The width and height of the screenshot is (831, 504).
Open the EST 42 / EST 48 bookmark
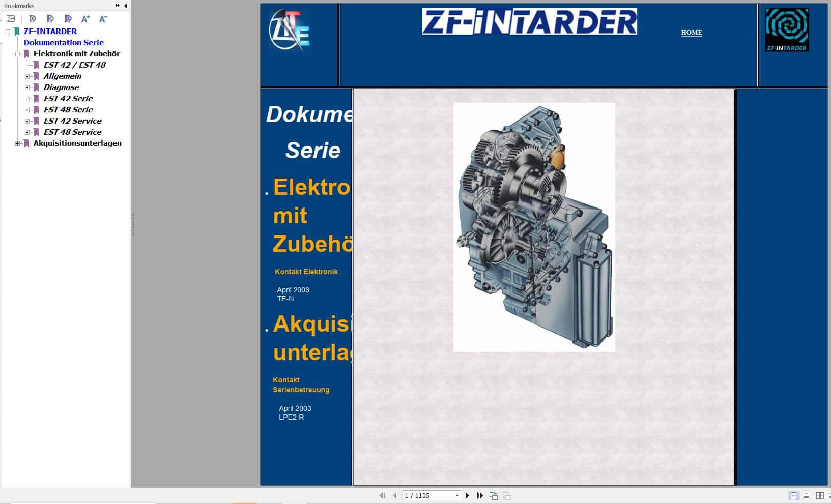pyautogui.click(x=74, y=65)
